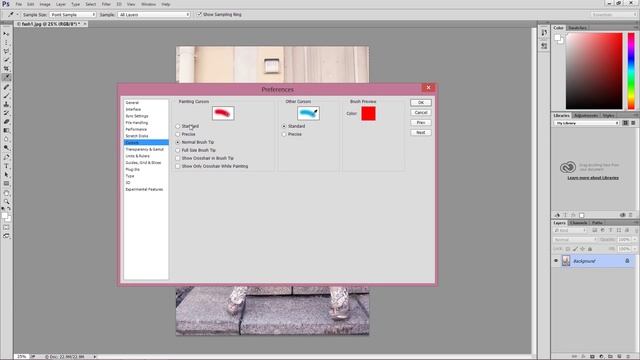Select Precise under Painting Cursors
This screenshot has height=360, width=640.
(186, 134)
